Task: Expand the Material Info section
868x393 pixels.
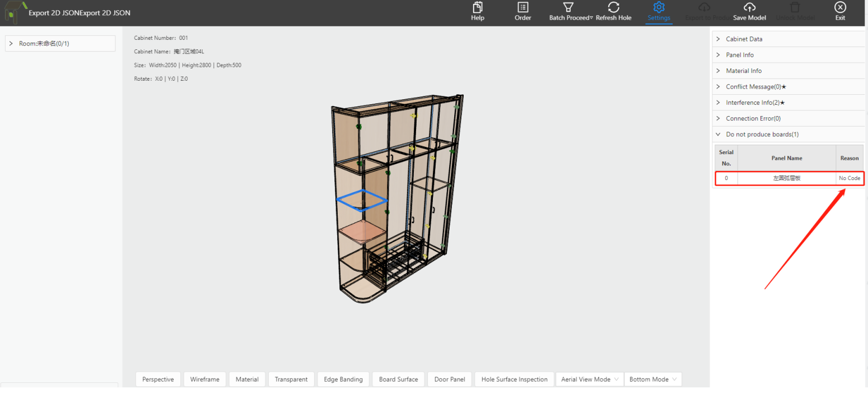Action: [x=788, y=71]
